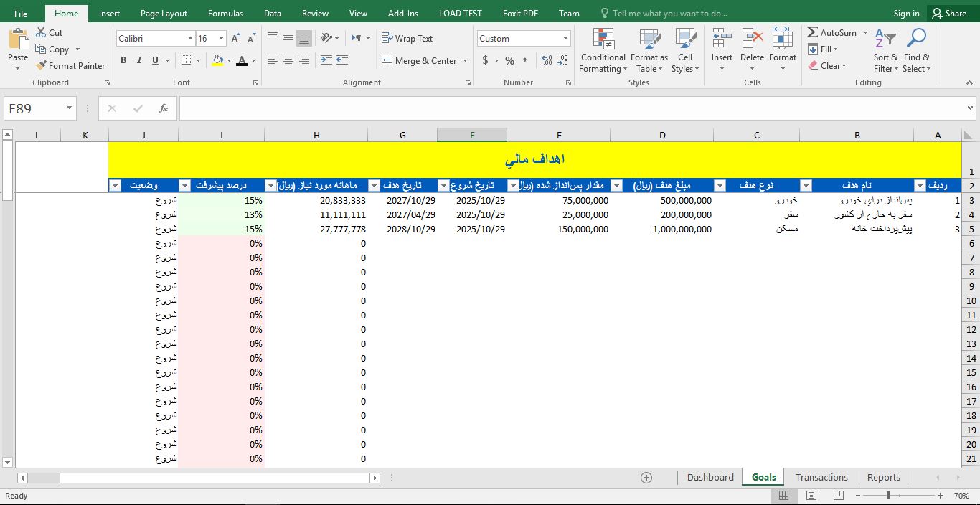Switch to the Page Layout ribbon tab
980x505 pixels.
[164, 14]
